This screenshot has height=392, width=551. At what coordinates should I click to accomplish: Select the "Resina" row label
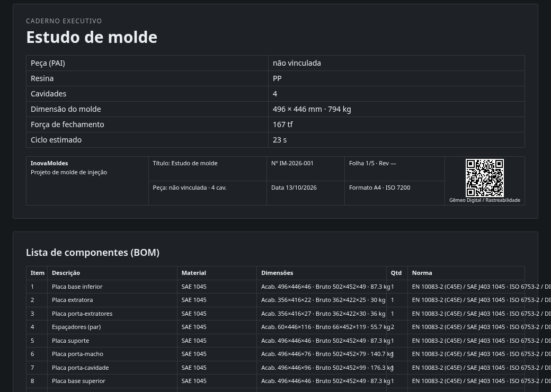[x=42, y=78]
